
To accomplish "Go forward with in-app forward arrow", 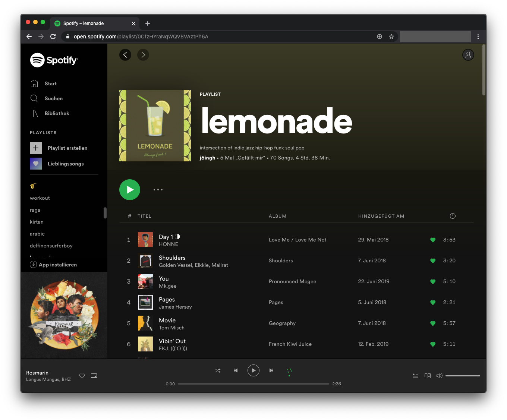I will coord(143,55).
